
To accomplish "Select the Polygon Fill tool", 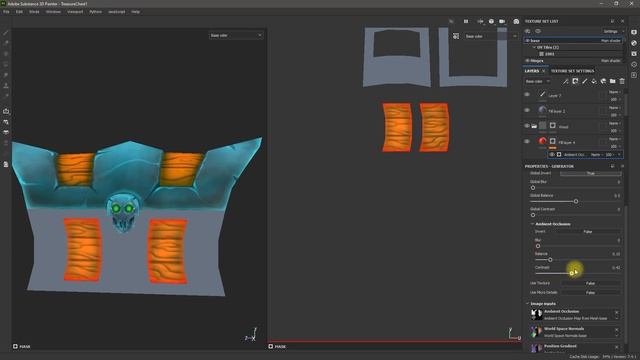I will [x=6, y=64].
